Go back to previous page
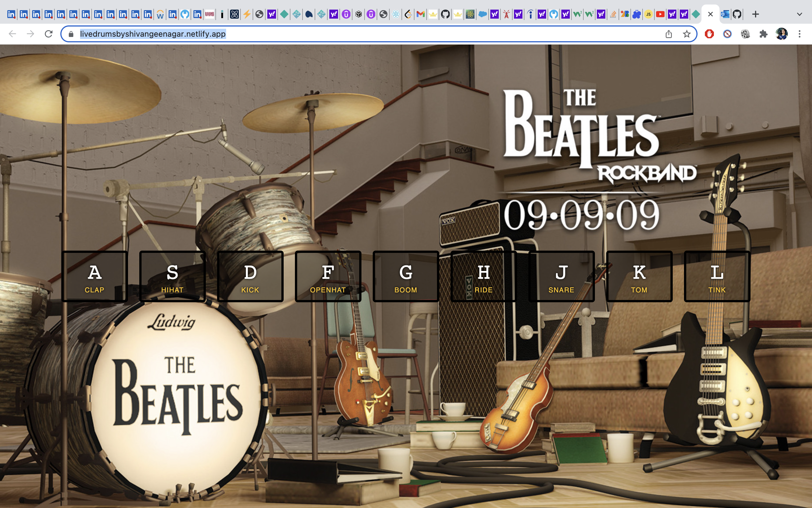 click(x=12, y=34)
